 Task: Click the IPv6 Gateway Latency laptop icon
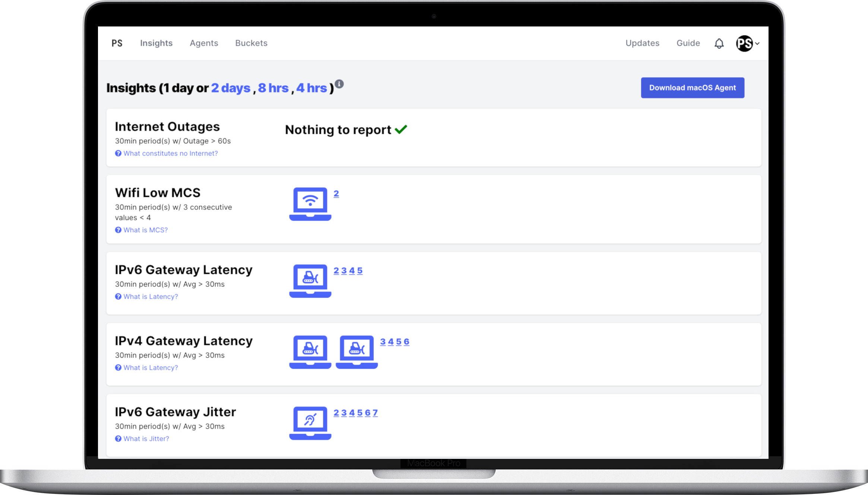click(310, 281)
